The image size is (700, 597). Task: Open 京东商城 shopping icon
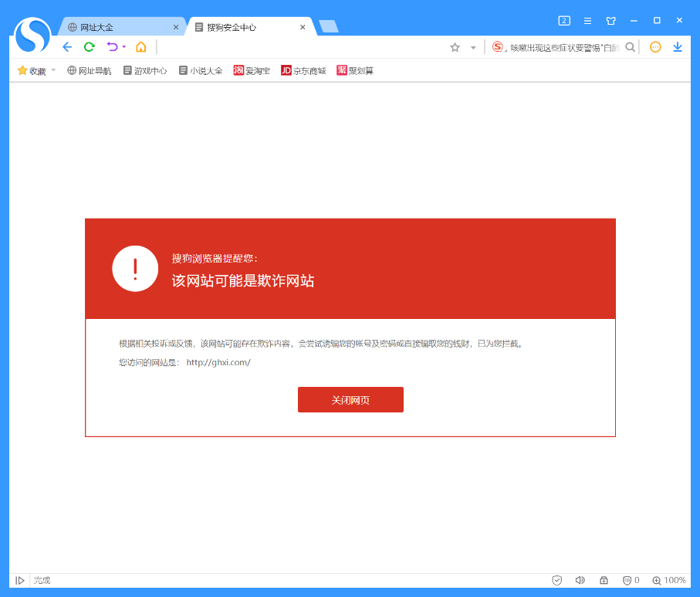pyautogui.click(x=303, y=70)
